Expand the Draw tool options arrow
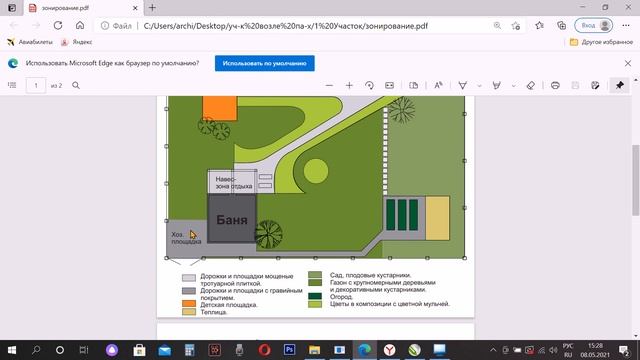 click(479, 86)
